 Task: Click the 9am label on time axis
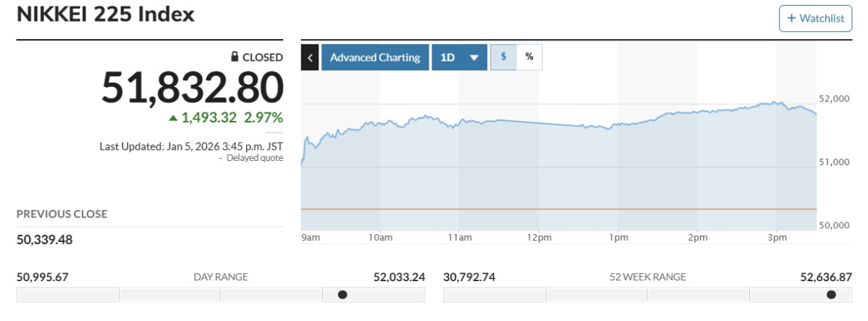click(310, 238)
